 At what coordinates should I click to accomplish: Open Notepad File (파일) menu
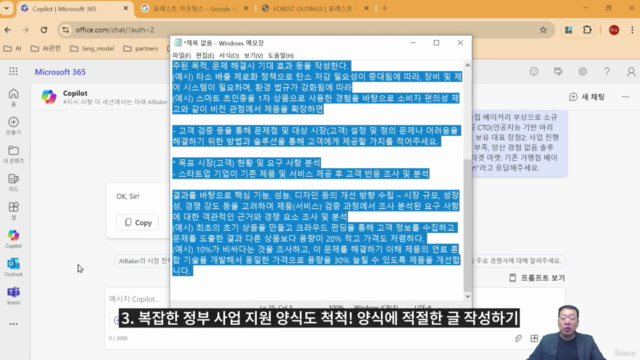click(181, 56)
